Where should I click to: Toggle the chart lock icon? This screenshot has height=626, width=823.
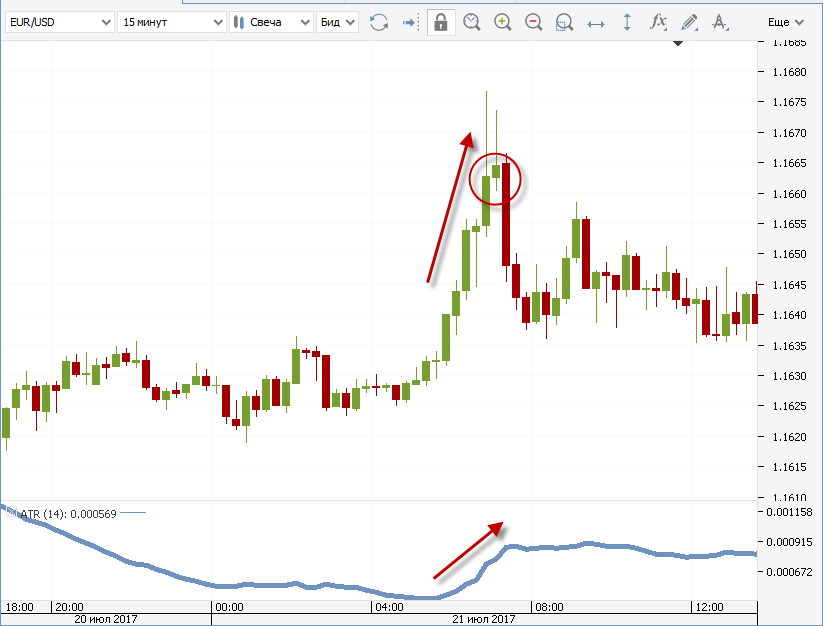tap(440, 22)
